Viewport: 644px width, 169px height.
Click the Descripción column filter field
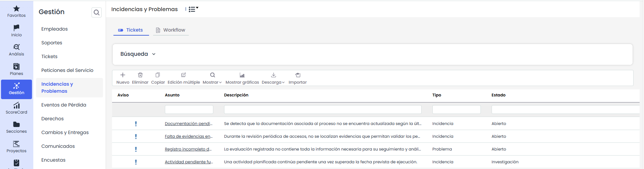[x=323, y=110]
